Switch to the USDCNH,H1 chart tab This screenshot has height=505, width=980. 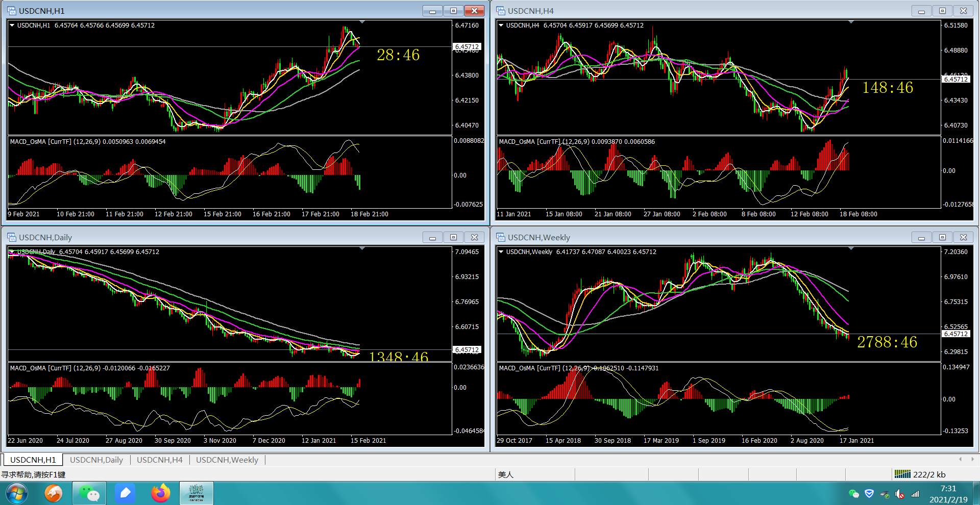point(33,460)
